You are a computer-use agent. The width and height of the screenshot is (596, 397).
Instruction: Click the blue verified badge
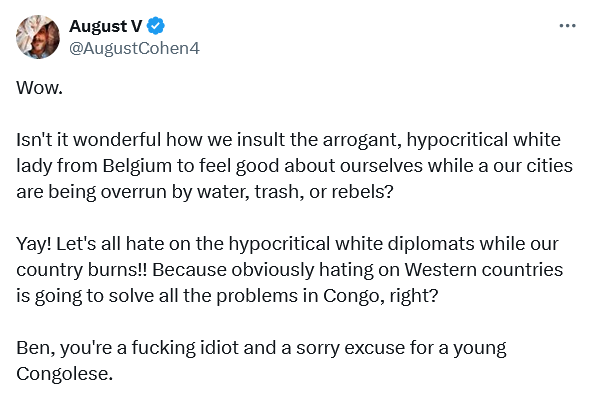tap(156, 26)
